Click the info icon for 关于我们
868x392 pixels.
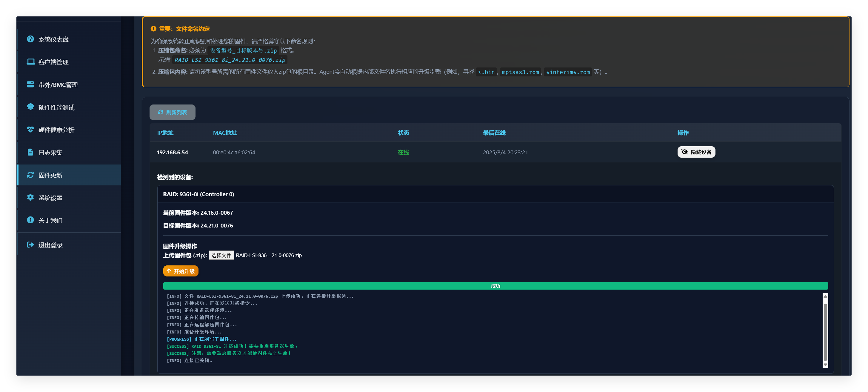pyautogui.click(x=30, y=220)
